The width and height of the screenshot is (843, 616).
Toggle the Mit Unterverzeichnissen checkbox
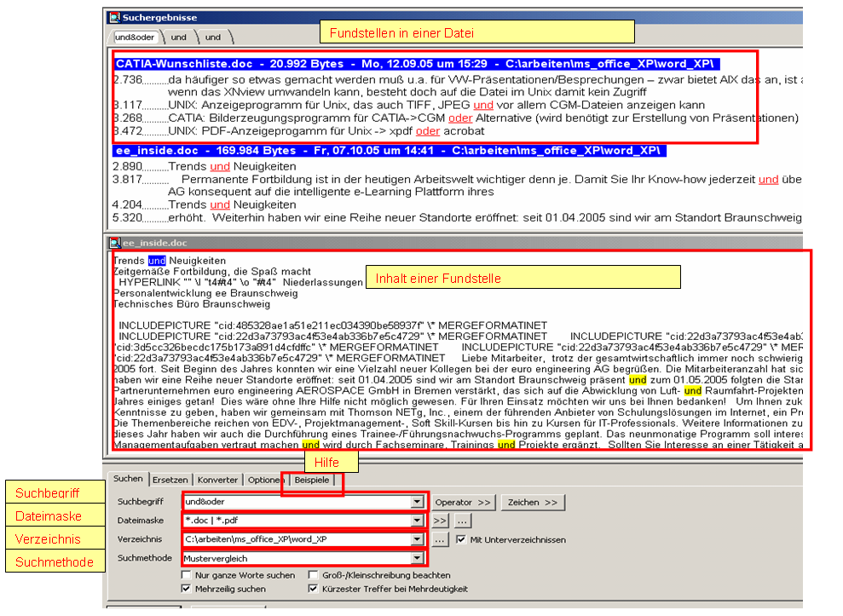461,539
